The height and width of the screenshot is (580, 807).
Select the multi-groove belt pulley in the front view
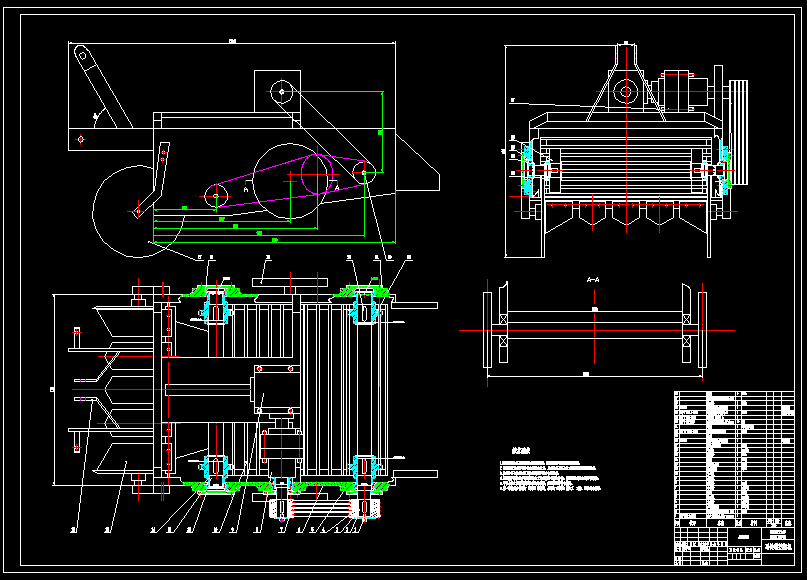click(x=739, y=132)
